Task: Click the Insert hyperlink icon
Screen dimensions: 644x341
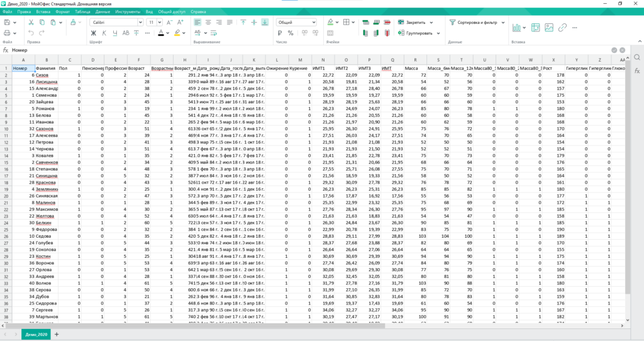Action: tap(563, 28)
